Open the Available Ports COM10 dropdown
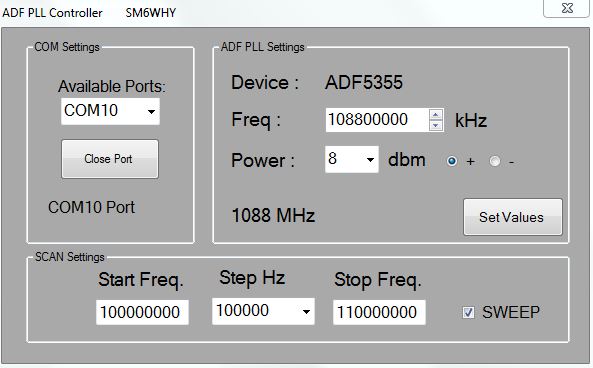The height and width of the screenshot is (368, 593). (110, 111)
